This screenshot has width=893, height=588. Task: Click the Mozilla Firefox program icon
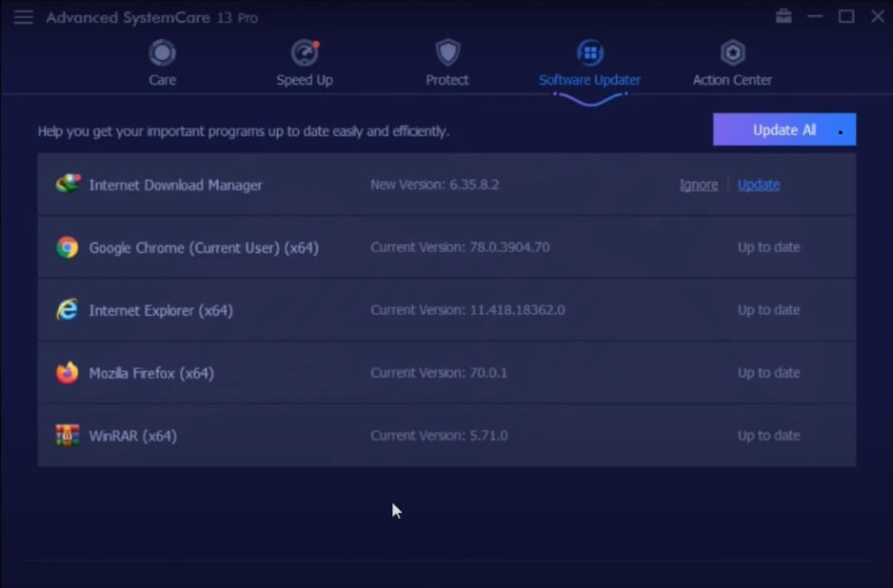pos(68,372)
